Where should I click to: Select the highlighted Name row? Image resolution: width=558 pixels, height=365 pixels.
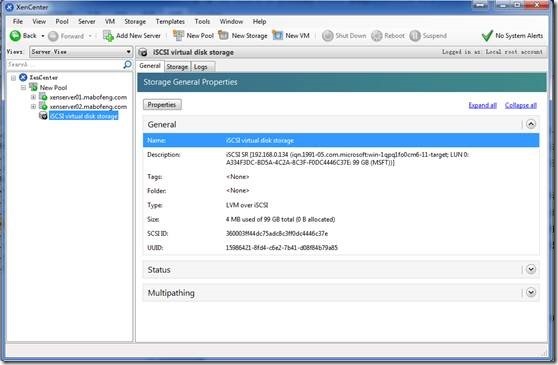pyautogui.click(x=341, y=140)
